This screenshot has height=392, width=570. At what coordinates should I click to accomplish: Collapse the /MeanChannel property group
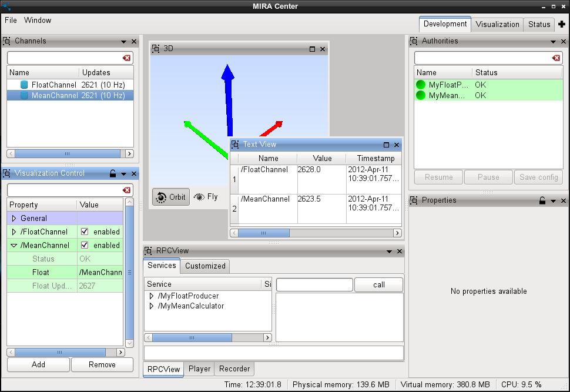coord(13,245)
